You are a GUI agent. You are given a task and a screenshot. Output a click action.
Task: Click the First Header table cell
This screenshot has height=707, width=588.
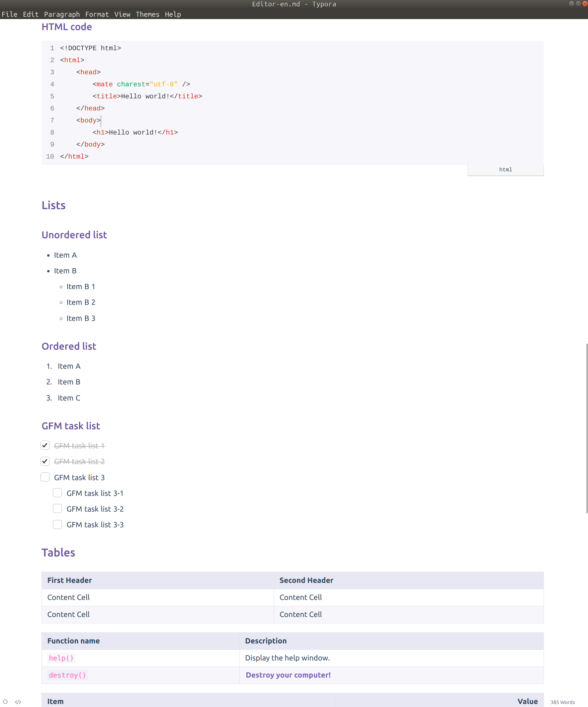tap(158, 581)
